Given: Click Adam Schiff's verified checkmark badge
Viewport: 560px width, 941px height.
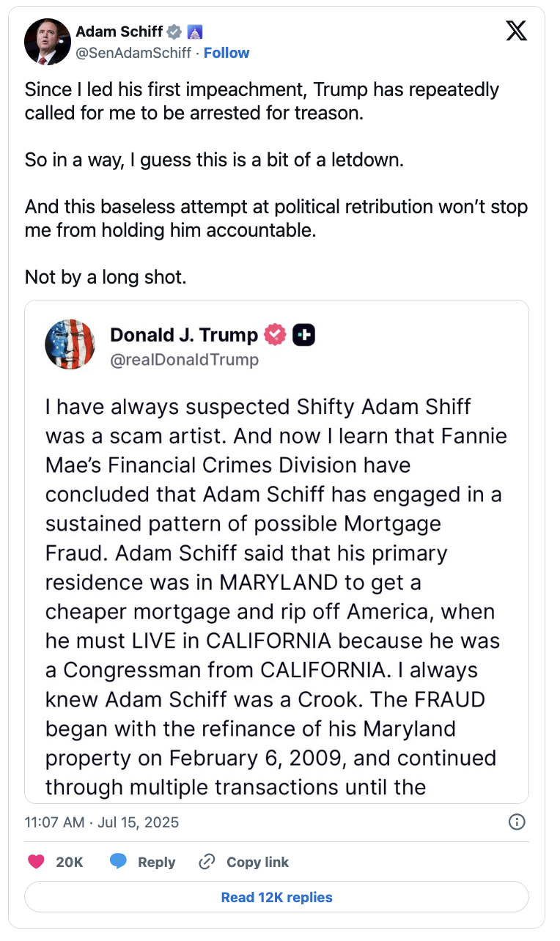Looking at the screenshot, I should coord(174,32).
